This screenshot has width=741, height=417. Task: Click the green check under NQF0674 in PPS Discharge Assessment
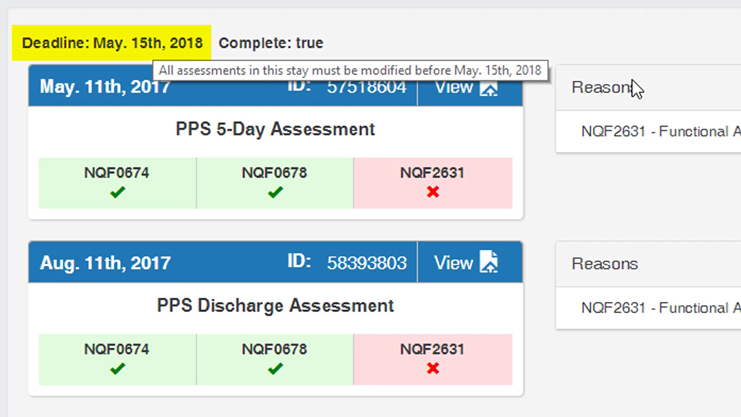[118, 369]
